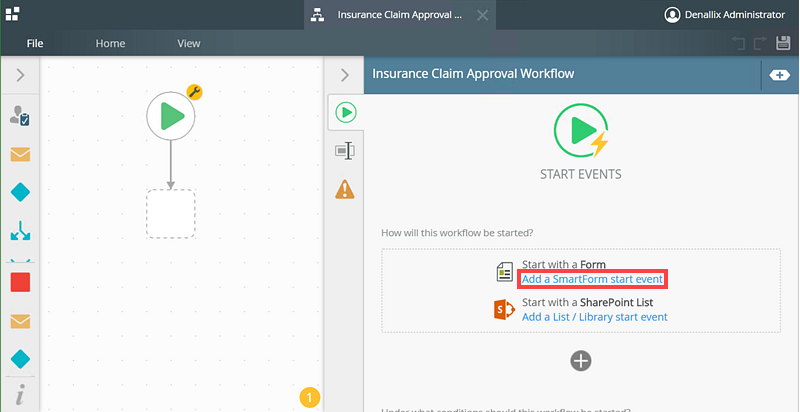Select the lower Send Email envelope icon
This screenshot has height=412, width=800.
click(x=20, y=321)
